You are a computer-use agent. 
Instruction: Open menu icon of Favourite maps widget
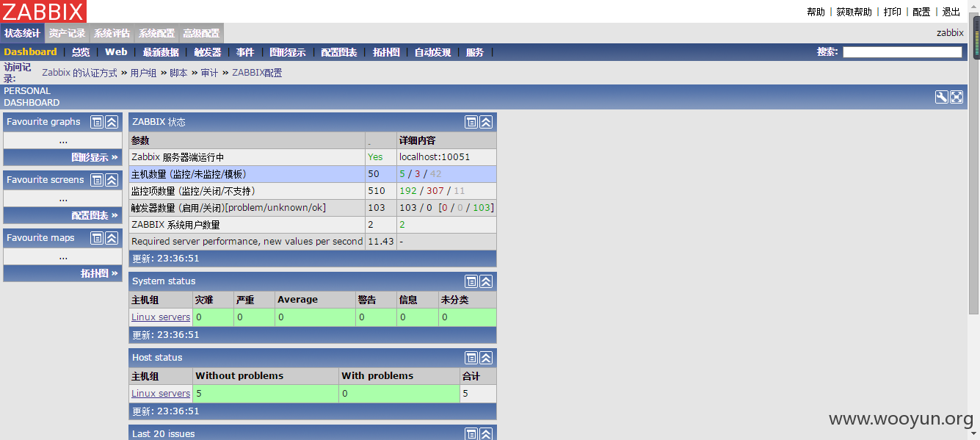[x=97, y=238]
